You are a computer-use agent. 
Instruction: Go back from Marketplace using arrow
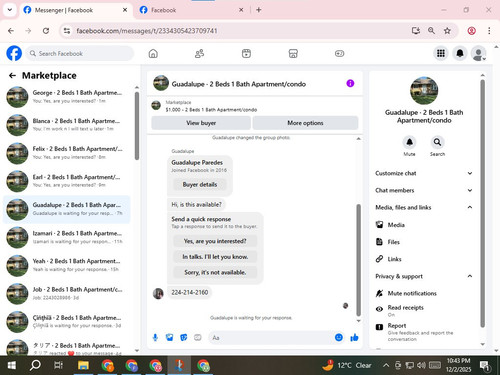pyautogui.click(x=12, y=76)
